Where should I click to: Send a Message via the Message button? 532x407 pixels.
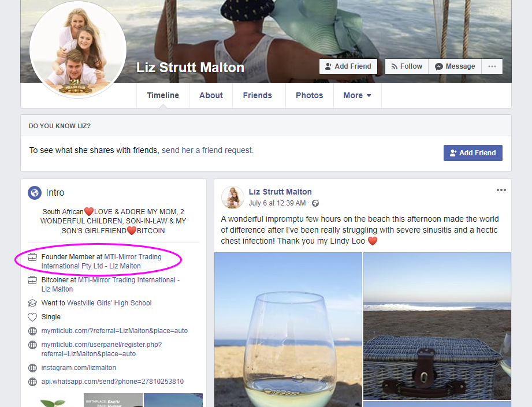pyautogui.click(x=455, y=66)
